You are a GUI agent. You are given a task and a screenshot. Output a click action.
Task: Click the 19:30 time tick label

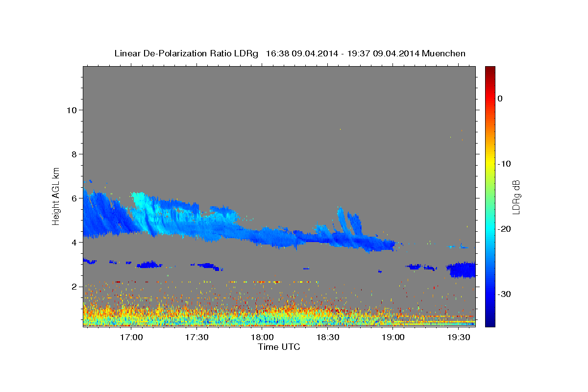pos(459,338)
